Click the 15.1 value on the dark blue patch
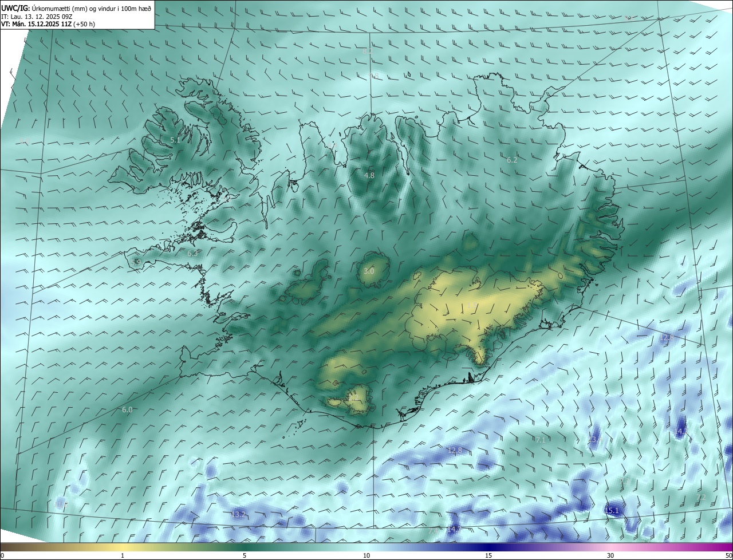 (x=612, y=510)
